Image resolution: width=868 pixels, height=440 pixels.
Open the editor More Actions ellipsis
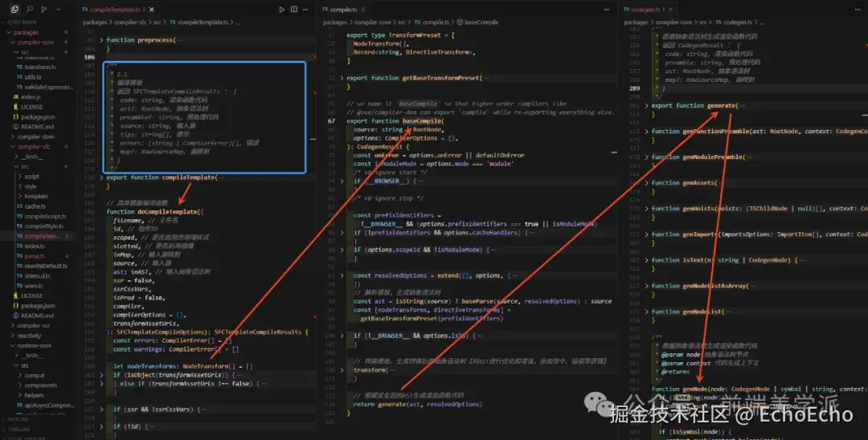point(305,9)
